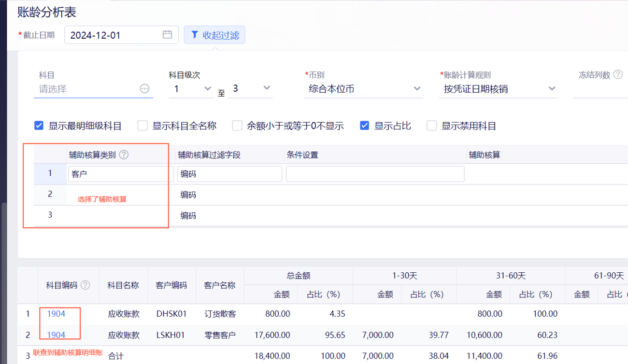The height and width of the screenshot is (364, 628).
Task: Expand the 币别 dropdown 综合本位币
Action: click(363, 89)
